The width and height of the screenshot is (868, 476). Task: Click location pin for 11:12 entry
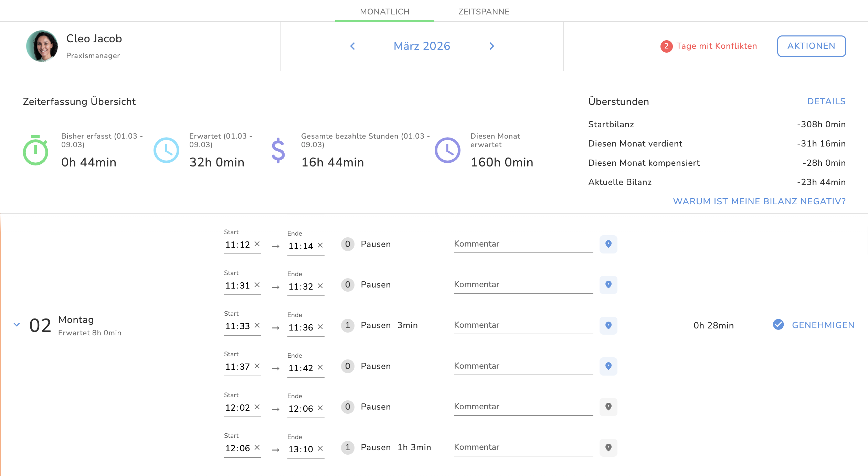(x=608, y=244)
